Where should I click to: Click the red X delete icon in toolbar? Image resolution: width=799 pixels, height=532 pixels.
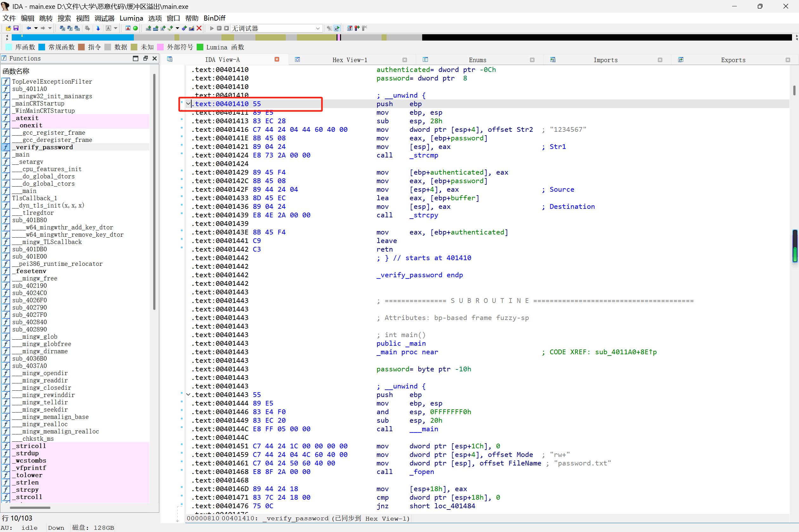199,28
